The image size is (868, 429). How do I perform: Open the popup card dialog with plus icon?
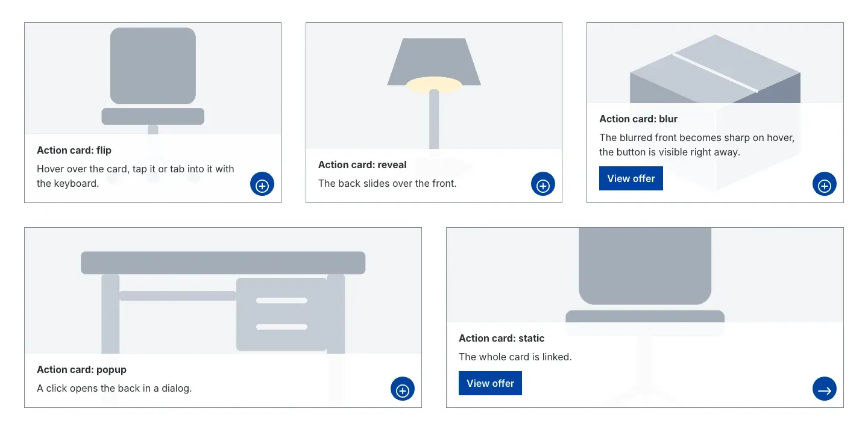point(403,389)
